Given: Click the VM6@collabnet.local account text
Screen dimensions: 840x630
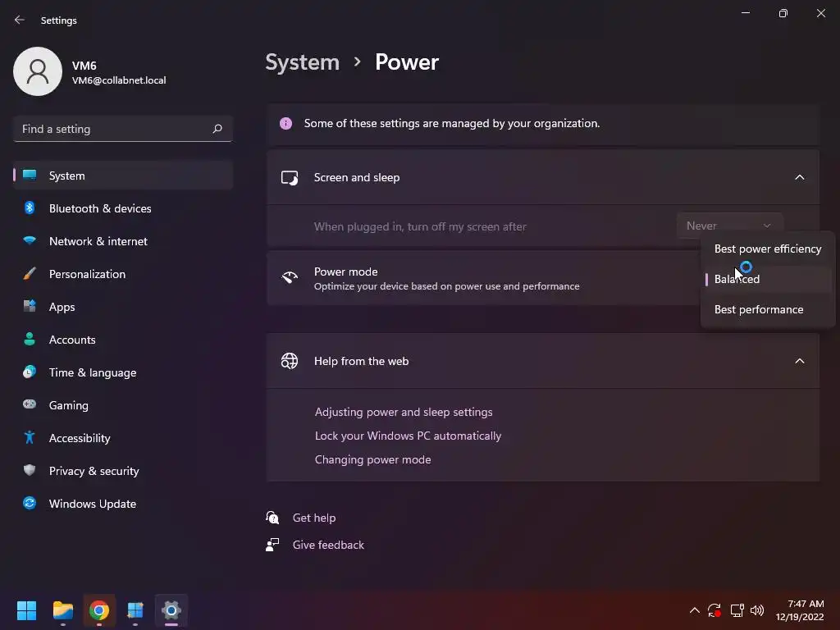Looking at the screenshot, I should point(119,80).
